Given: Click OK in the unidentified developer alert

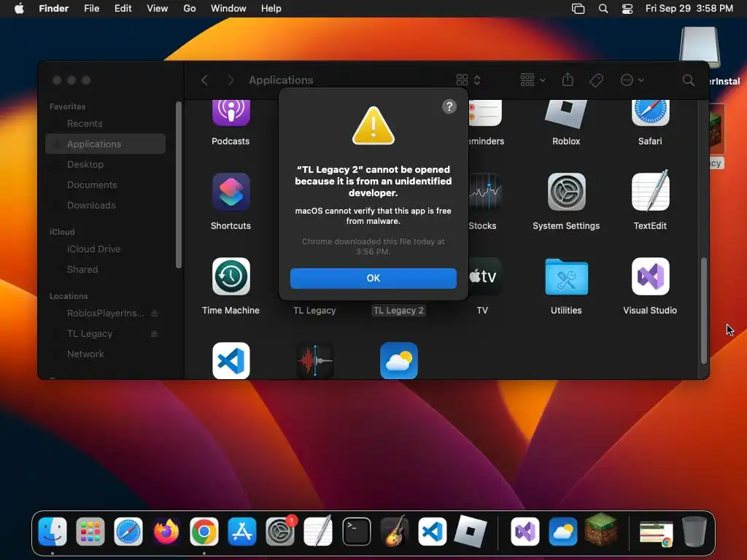Looking at the screenshot, I should (x=373, y=278).
